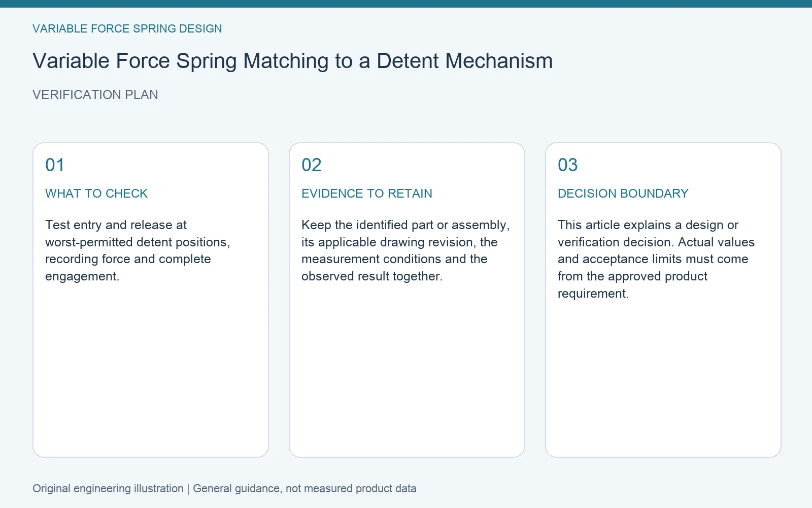Click the number '01' on the first card
This screenshot has height=508, width=812.
(55, 165)
